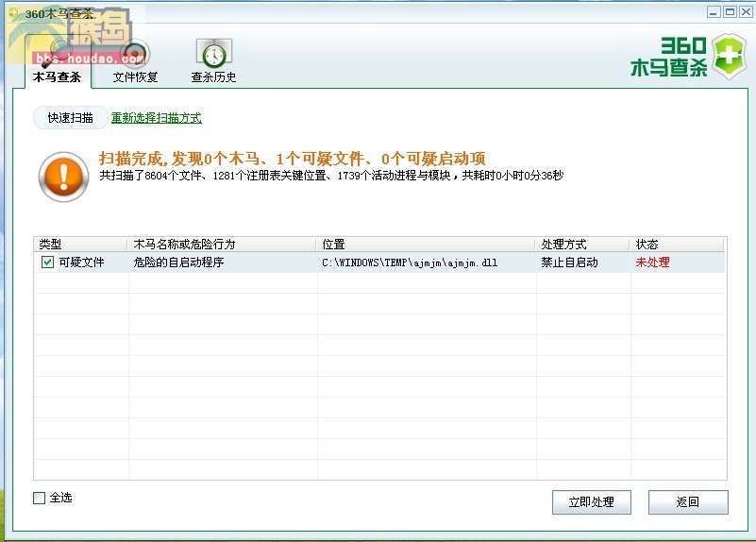Click the 共扫描了8604个文件 summary line
The height and width of the screenshot is (542, 756).
coord(331,176)
